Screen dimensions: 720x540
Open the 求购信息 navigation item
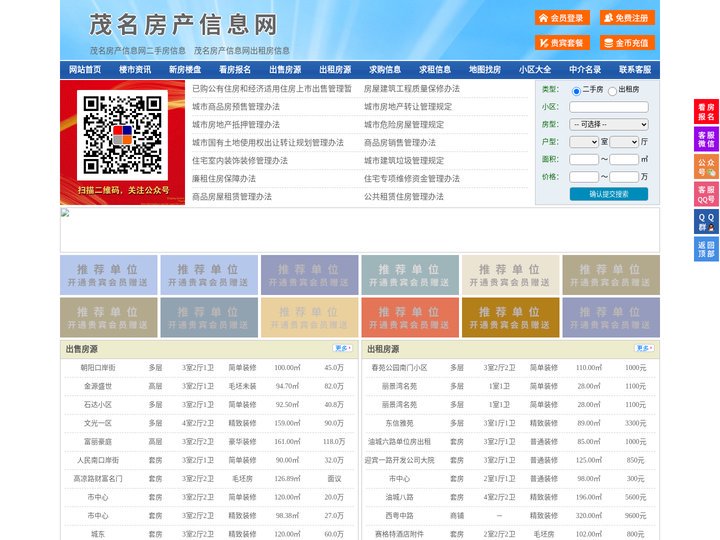[385, 70]
